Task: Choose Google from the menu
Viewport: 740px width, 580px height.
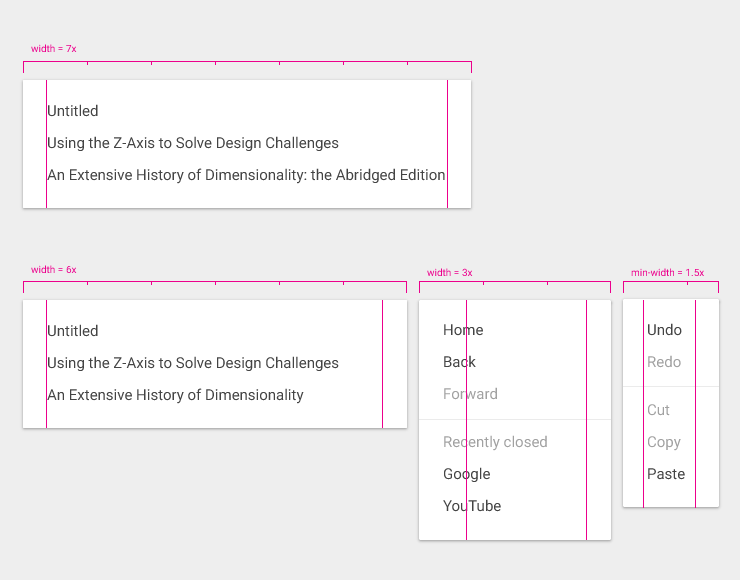Action: [467, 474]
